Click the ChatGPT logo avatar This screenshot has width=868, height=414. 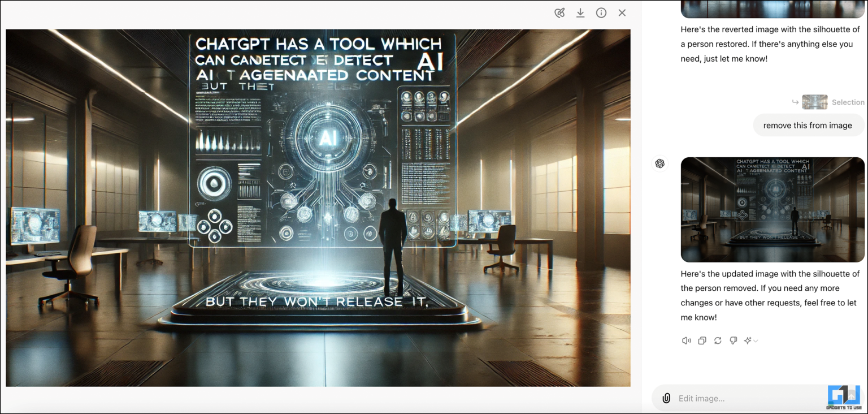click(x=659, y=163)
